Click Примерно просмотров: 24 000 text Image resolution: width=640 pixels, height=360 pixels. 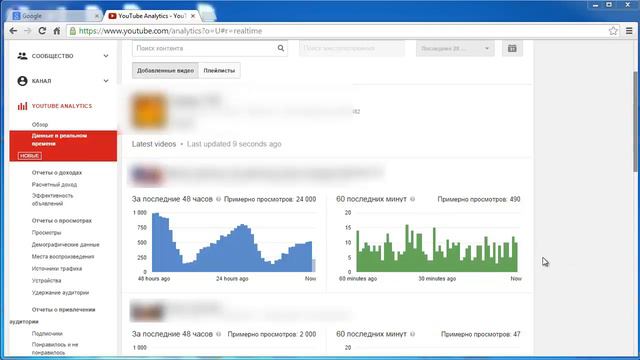270,199
